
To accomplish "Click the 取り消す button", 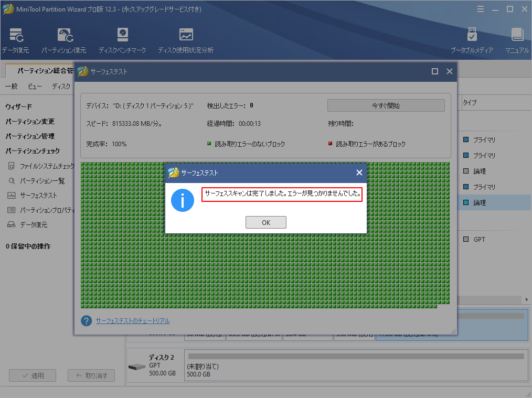I will 91,375.
